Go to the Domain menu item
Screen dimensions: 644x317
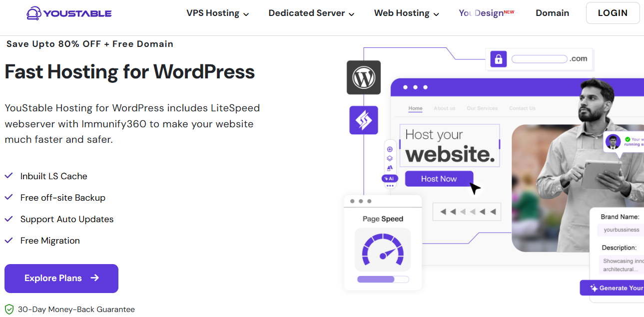point(552,13)
